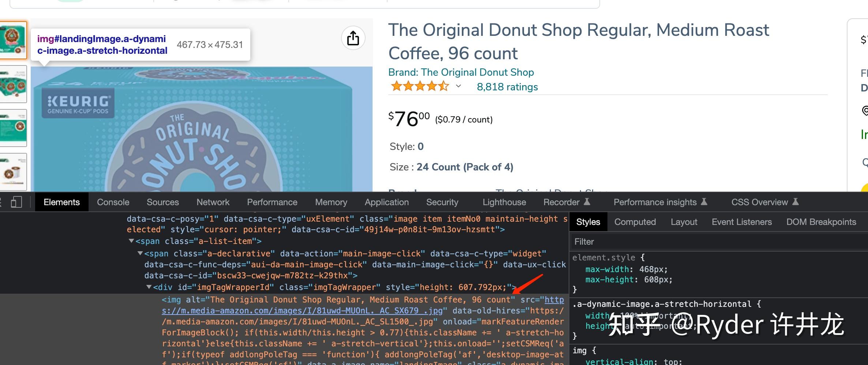Click the ($0.79 / count) unit price text
Screen dimensions: 868x365
pyautogui.click(x=464, y=120)
